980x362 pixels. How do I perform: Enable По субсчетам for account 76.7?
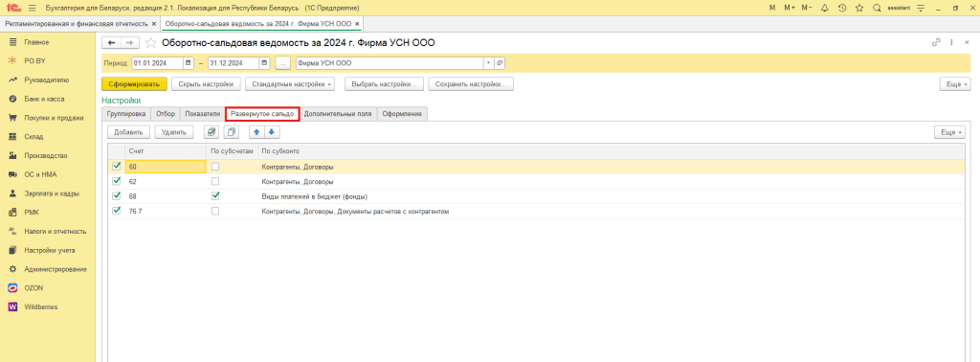215,211
